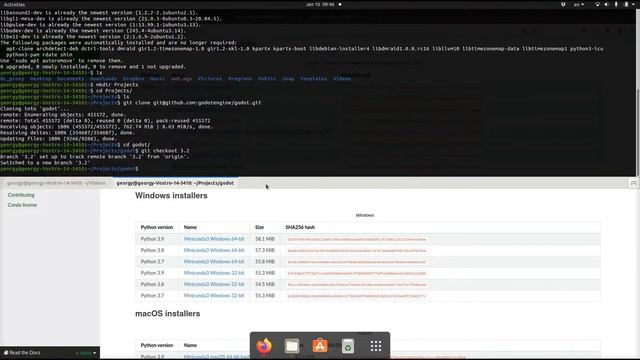Click the 'Size' column header
This screenshot has width=640, height=360.
pos(259,227)
